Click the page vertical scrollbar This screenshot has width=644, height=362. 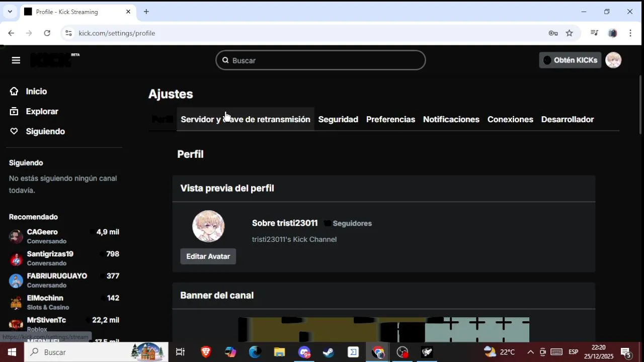(x=640, y=105)
